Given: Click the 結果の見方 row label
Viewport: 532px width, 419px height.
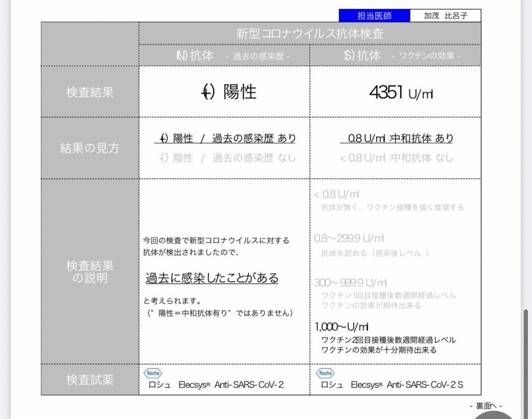Looking at the screenshot, I should [x=90, y=148].
